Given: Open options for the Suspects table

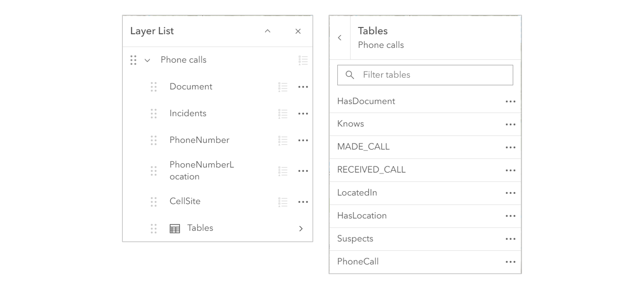Looking at the screenshot, I should pos(511,239).
